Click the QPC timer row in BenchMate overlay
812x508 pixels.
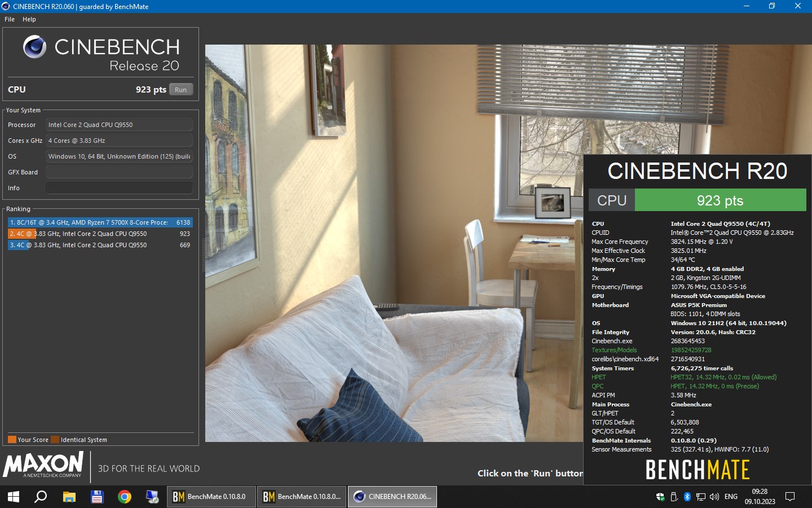click(676, 386)
